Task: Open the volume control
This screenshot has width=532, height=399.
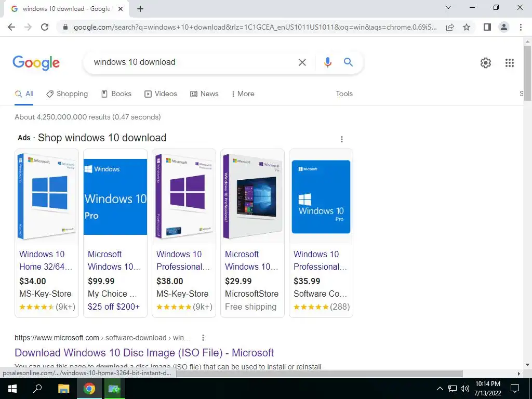Action: click(x=465, y=389)
